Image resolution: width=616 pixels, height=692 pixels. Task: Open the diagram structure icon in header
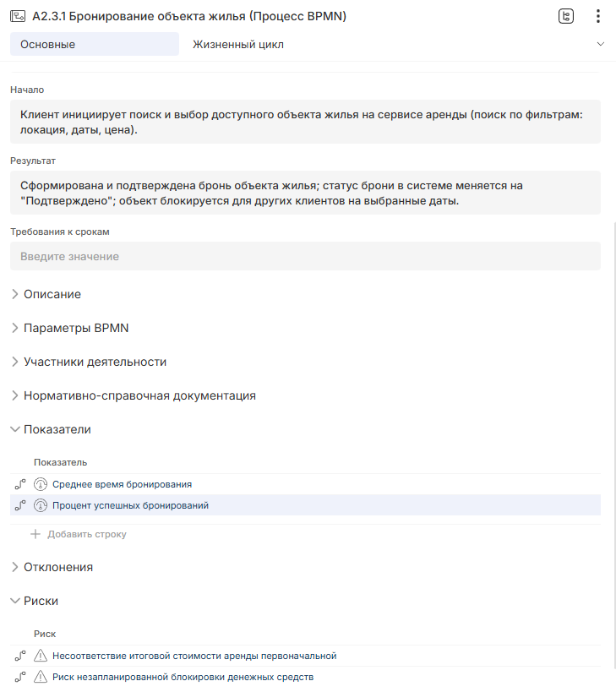566,16
